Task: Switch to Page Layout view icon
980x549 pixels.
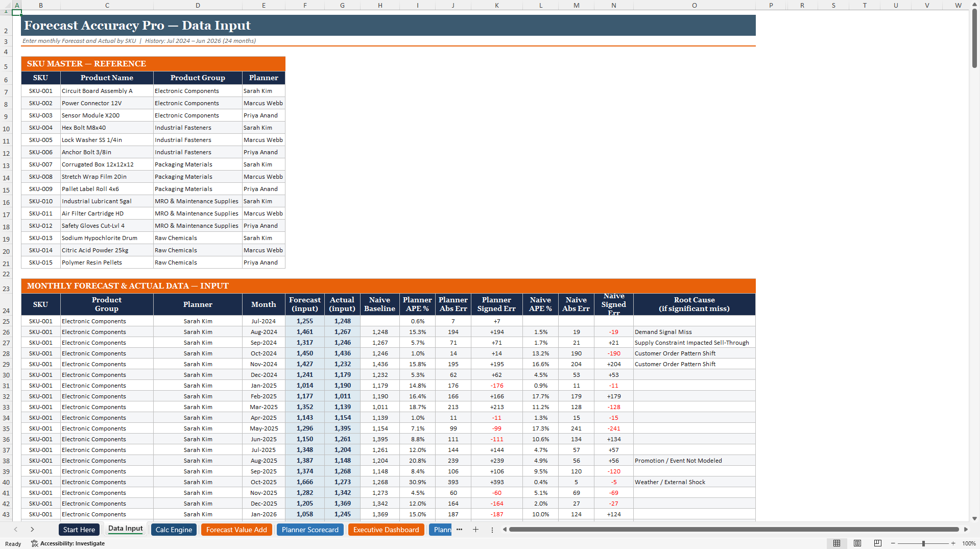Action: tap(857, 543)
